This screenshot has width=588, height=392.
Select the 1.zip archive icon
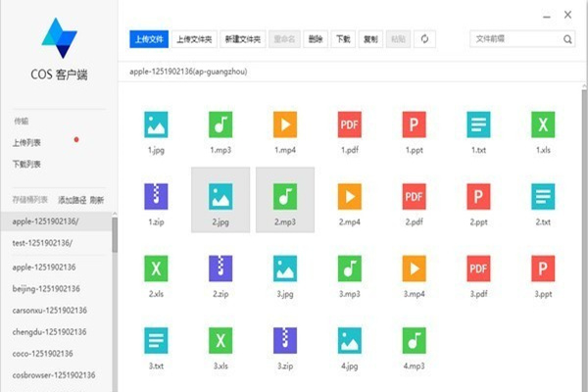click(156, 197)
